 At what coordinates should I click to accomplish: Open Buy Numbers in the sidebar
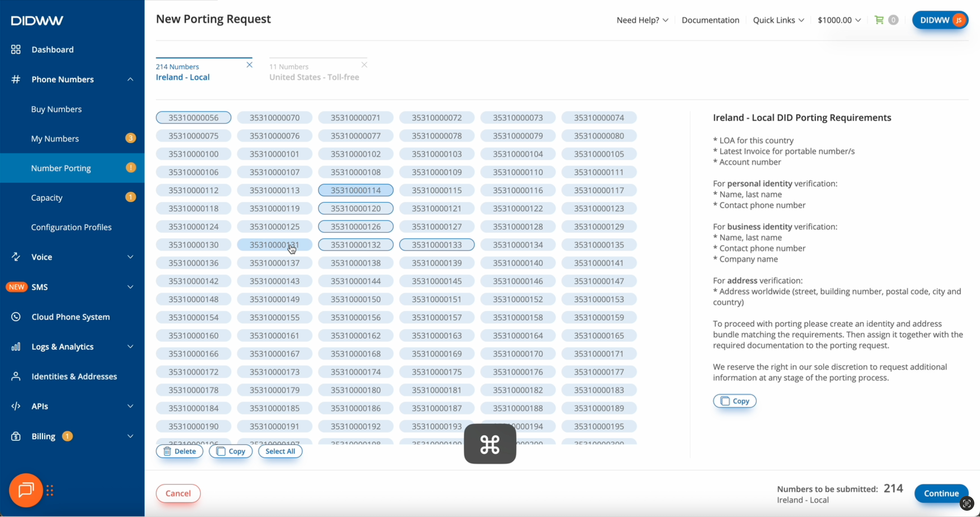click(56, 109)
